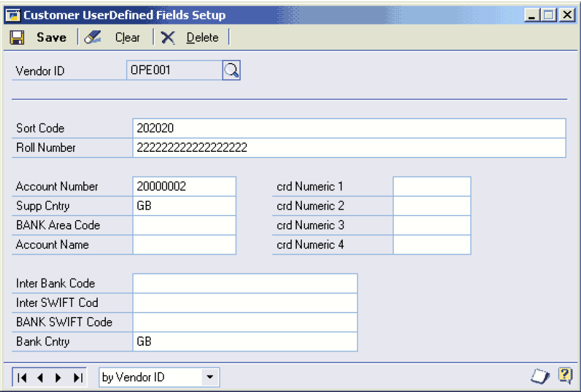Select the crd Numeric 1 field
The image size is (581, 392).
click(x=432, y=187)
